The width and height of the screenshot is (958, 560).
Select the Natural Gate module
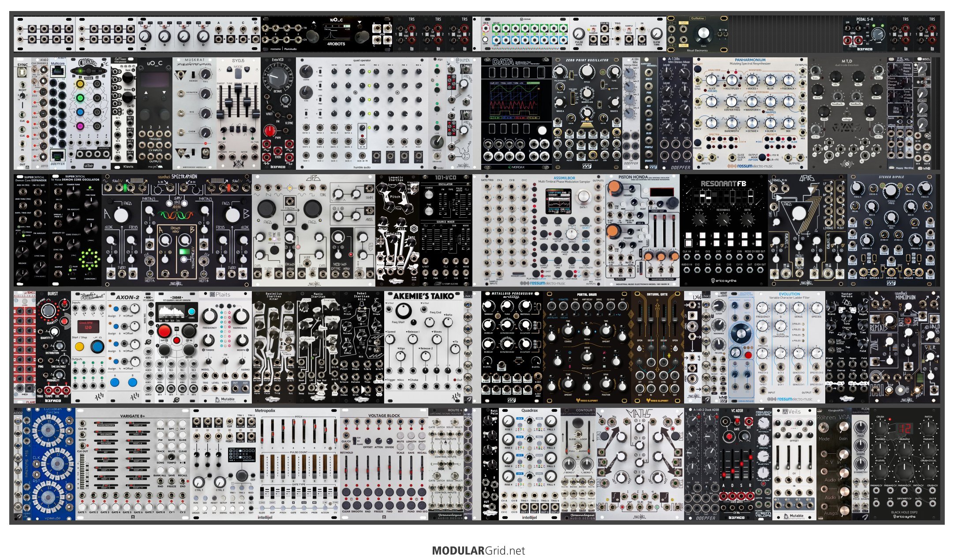[x=658, y=347]
